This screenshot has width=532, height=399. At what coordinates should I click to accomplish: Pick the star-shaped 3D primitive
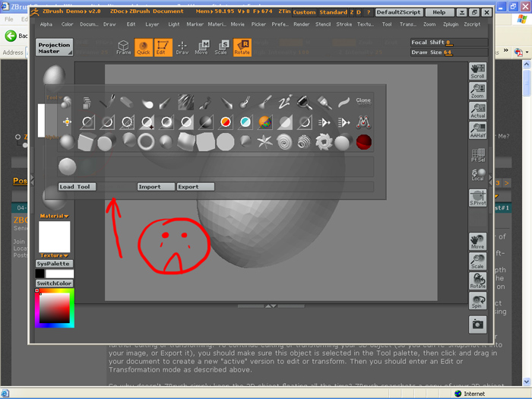coord(264,142)
